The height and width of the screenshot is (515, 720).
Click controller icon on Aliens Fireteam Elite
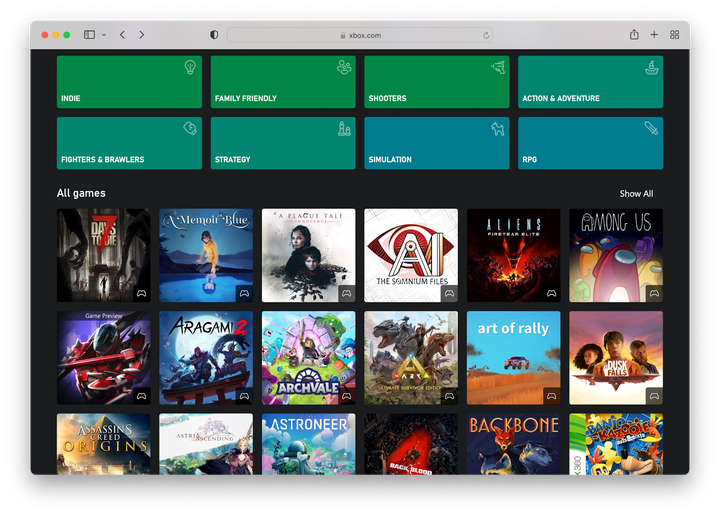pos(551,293)
